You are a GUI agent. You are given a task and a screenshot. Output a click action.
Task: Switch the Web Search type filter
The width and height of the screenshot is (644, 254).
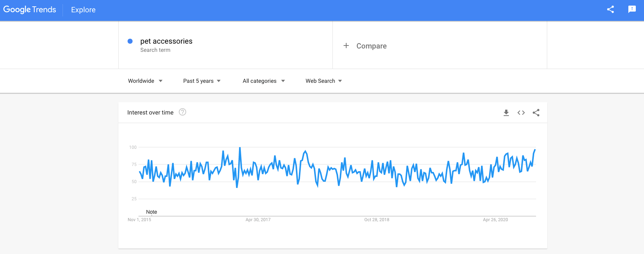coord(322,81)
